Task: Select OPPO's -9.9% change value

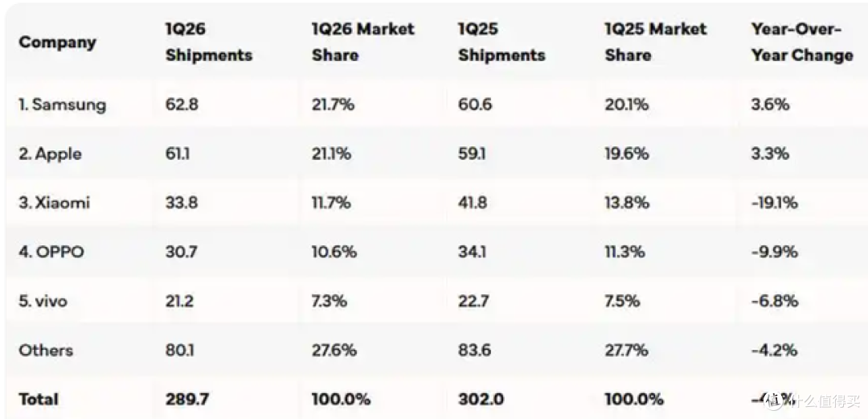Action: coord(775,253)
